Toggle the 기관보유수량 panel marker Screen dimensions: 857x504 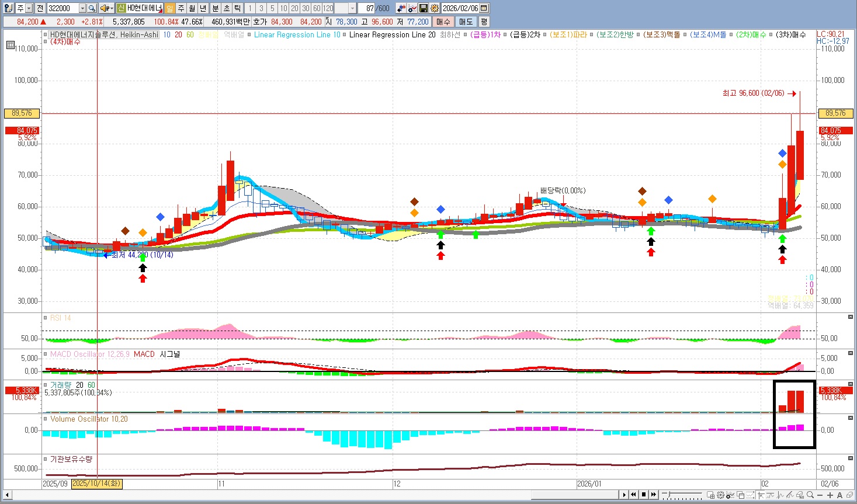(x=46, y=459)
